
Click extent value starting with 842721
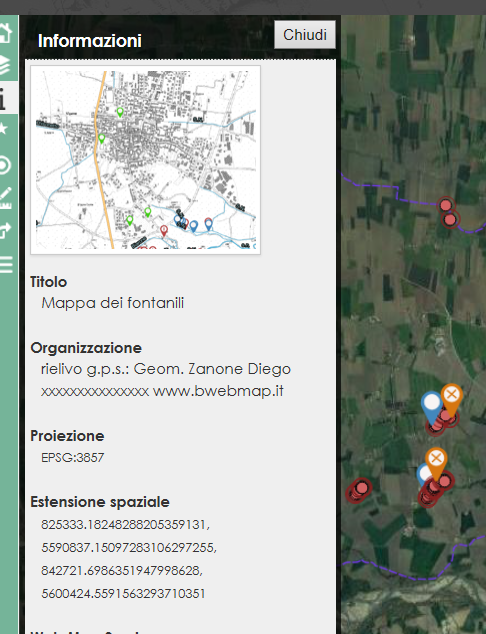(122, 571)
